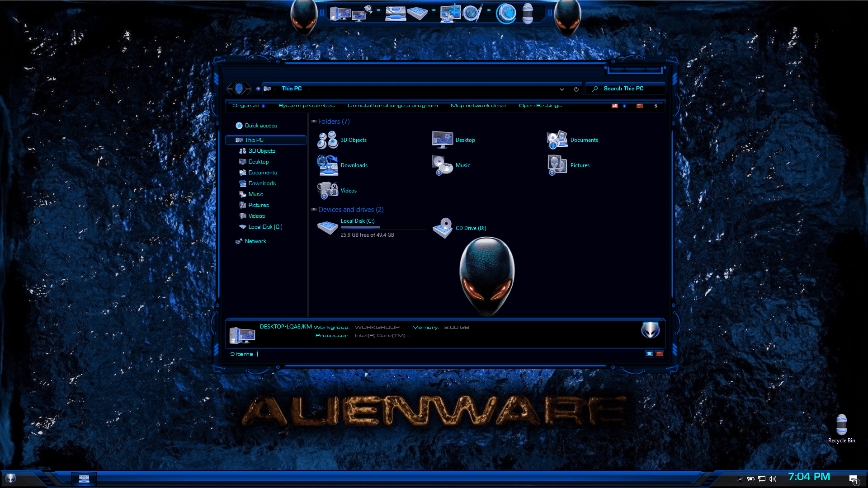The height and width of the screenshot is (488, 868).
Task: Select This PC in the navigation pane
Action: click(x=266, y=140)
